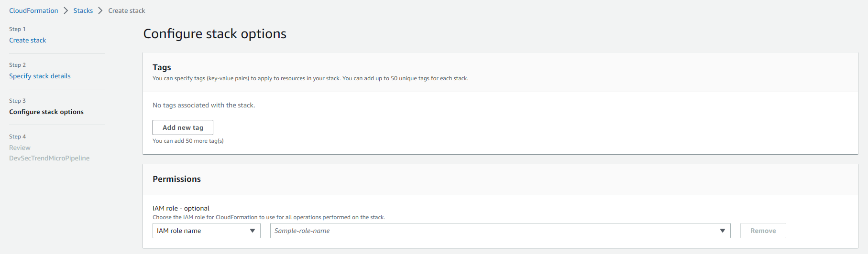Return to Step 1 Create stack
The image size is (868, 254).
28,40
